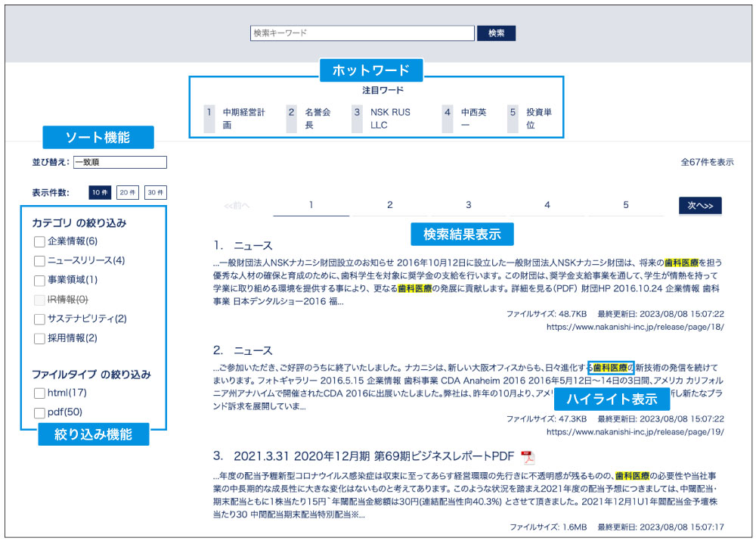Open results page 1
This screenshot has height=541, width=756.
[x=311, y=205]
